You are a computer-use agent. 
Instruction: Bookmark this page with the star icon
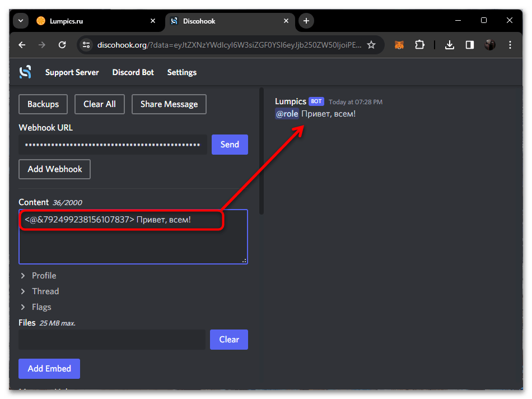click(371, 45)
